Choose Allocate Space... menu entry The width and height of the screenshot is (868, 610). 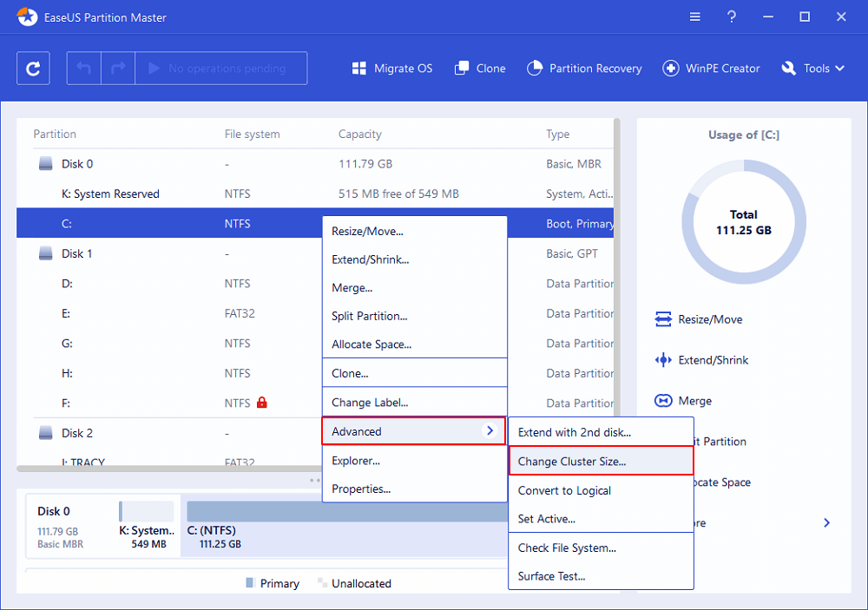tap(415, 344)
